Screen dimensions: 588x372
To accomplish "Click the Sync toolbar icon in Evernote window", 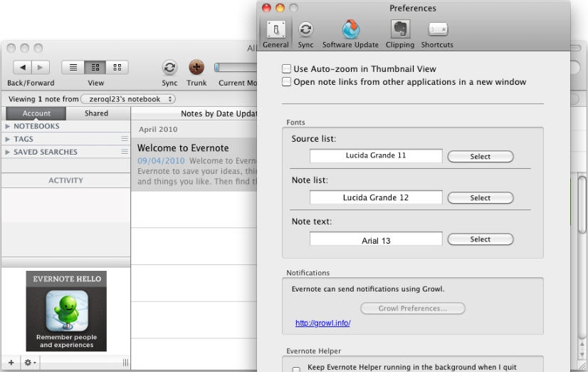I will tap(169, 68).
